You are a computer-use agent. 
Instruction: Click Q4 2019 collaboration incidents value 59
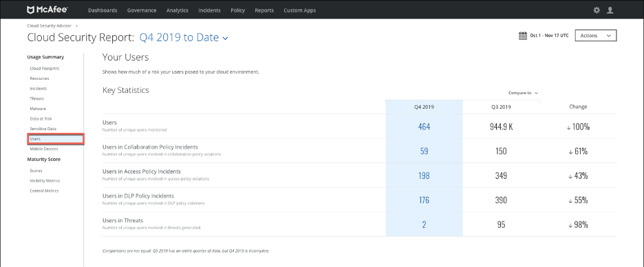pyautogui.click(x=424, y=151)
